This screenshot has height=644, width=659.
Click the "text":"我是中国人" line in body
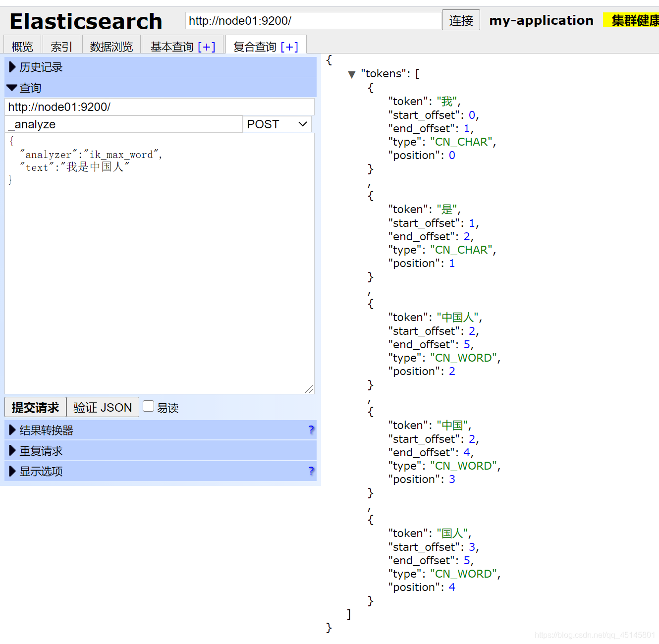point(74,167)
